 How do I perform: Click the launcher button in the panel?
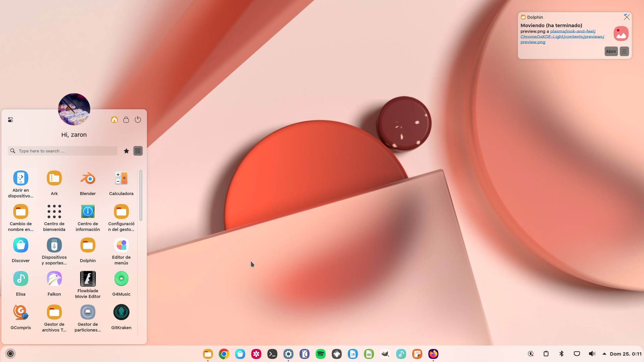pos(10,354)
